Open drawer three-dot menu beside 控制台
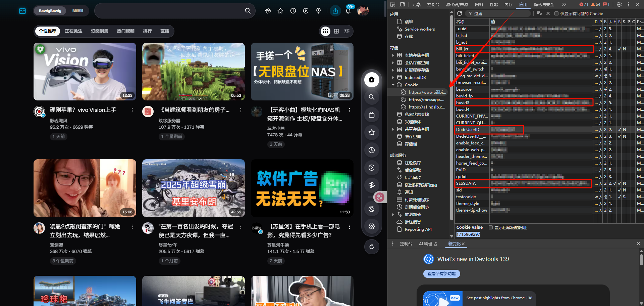Screen dimensions: 644x306 pos(392,244)
